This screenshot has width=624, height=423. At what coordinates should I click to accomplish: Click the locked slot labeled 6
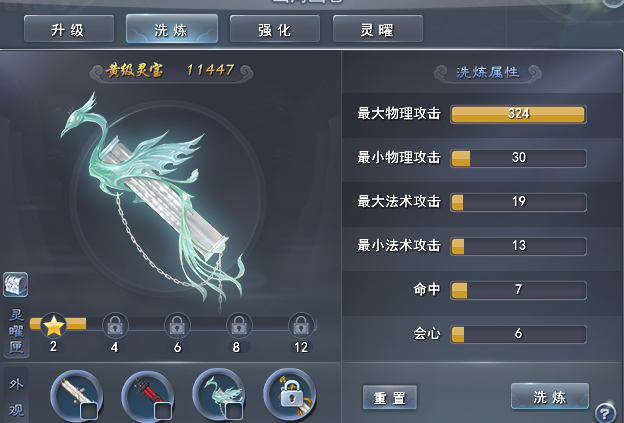(x=177, y=326)
